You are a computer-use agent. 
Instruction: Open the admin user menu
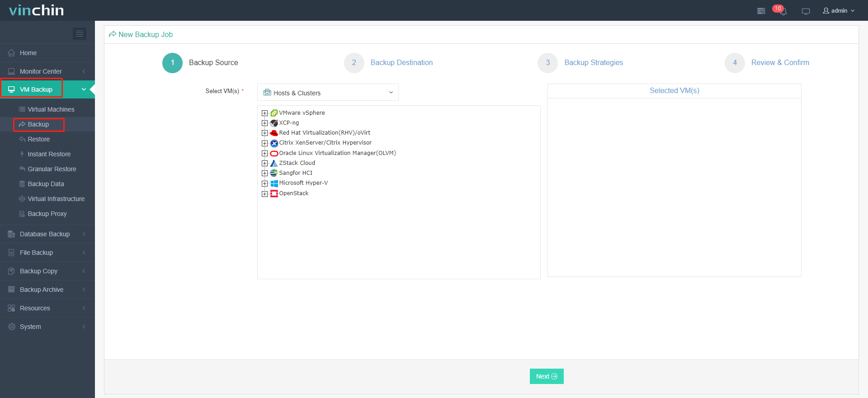pyautogui.click(x=839, y=10)
